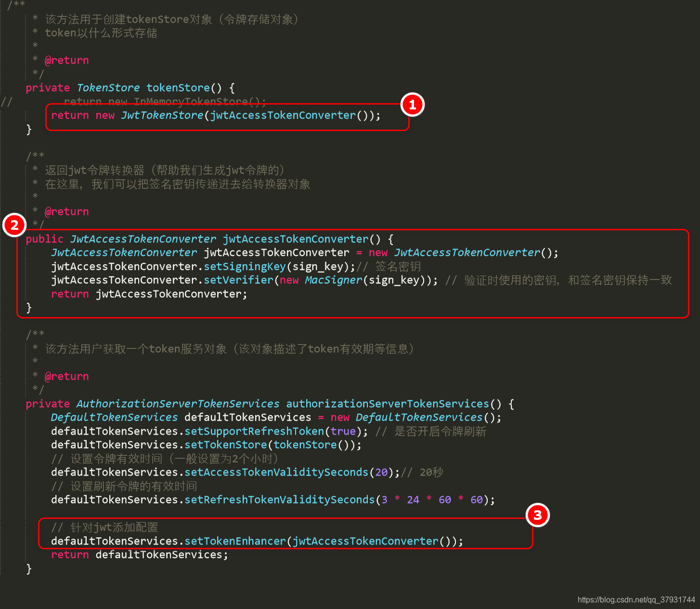Place cursor on "setTokenEnhancer" method call
Image resolution: width=700 pixels, height=609 pixels.
[x=235, y=541]
